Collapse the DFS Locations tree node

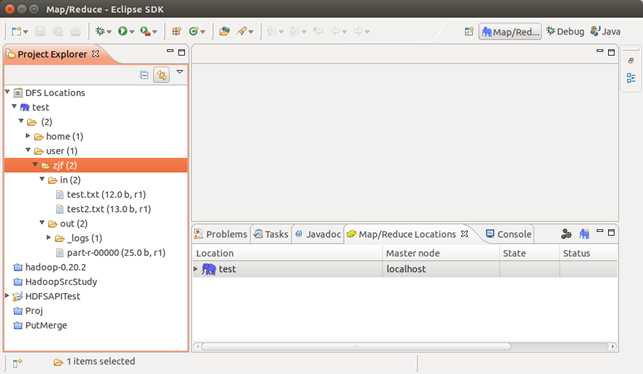7,92
